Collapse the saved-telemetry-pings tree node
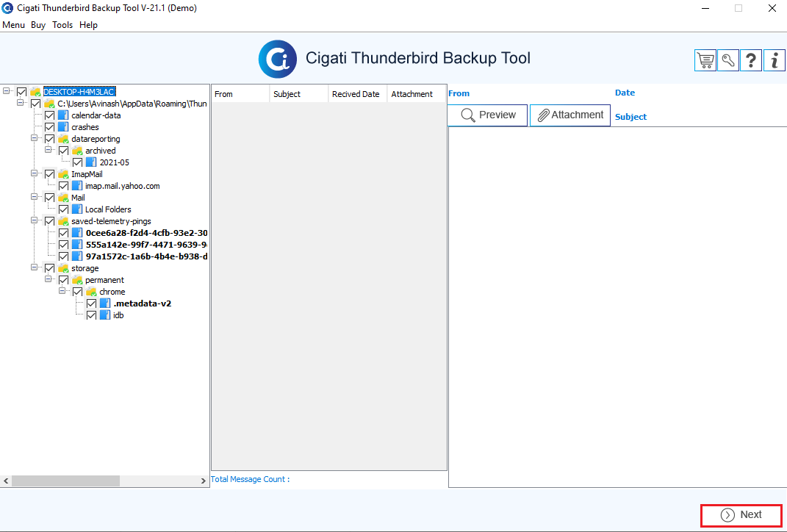The width and height of the screenshot is (787, 532). click(x=34, y=220)
